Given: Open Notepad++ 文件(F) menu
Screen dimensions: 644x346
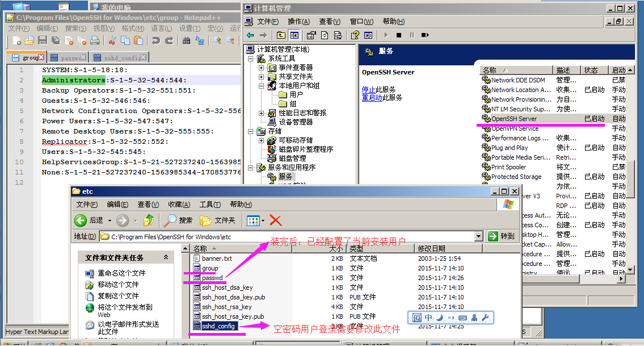Looking at the screenshot, I should point(19,28).
